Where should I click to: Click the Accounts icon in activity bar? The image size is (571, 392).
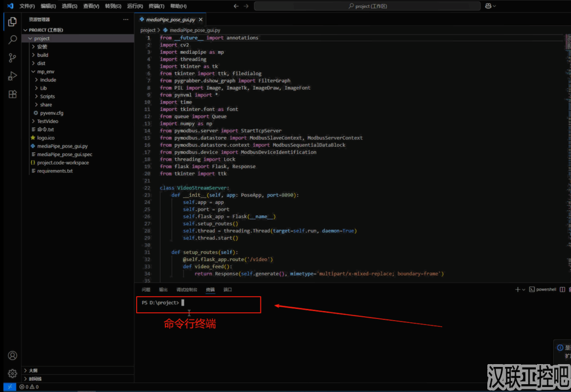tap(12, 356)
